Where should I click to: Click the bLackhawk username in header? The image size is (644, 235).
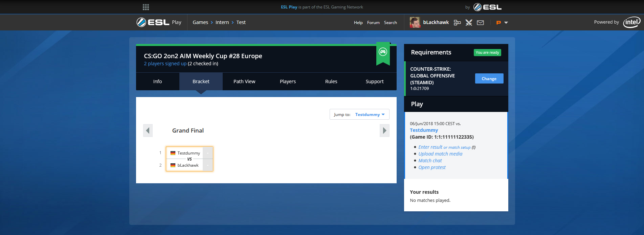[x=436, y=22]
